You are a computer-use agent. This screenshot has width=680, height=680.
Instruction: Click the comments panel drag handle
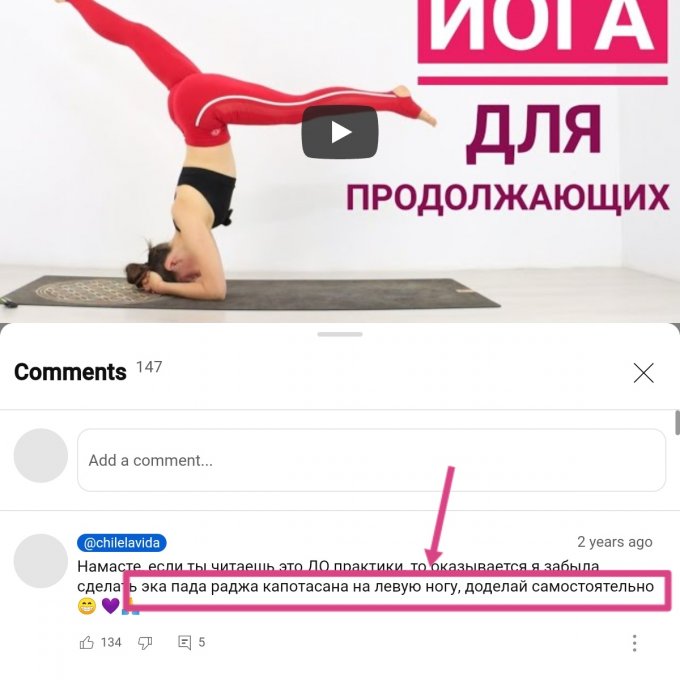pyautogui.click(x=340, y=334)
